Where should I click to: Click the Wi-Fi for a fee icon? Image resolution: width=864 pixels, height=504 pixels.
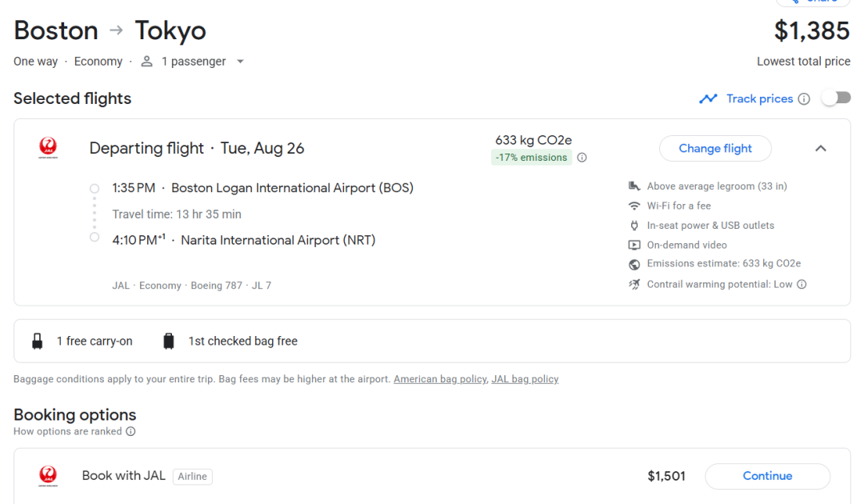point(634,206)
